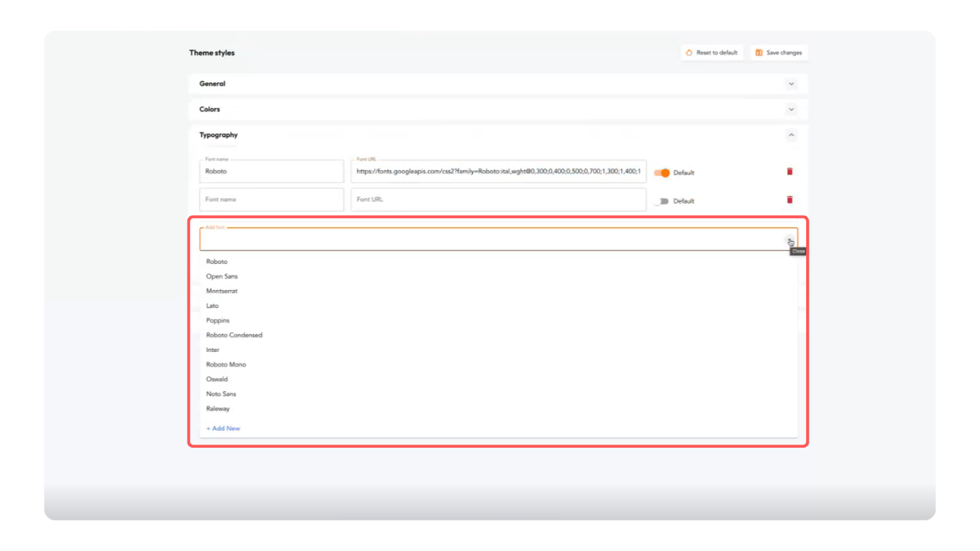
Task: Select Poppins font option
Action: pyautogui.click(x=217, y=320)
